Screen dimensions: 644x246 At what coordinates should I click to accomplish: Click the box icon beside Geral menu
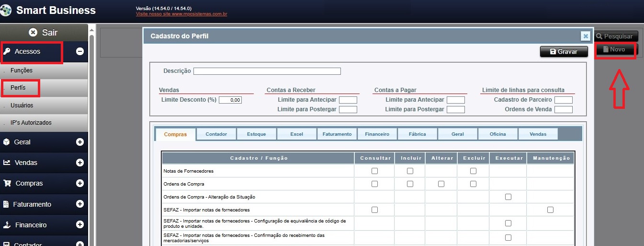click(x=7, y=142)
